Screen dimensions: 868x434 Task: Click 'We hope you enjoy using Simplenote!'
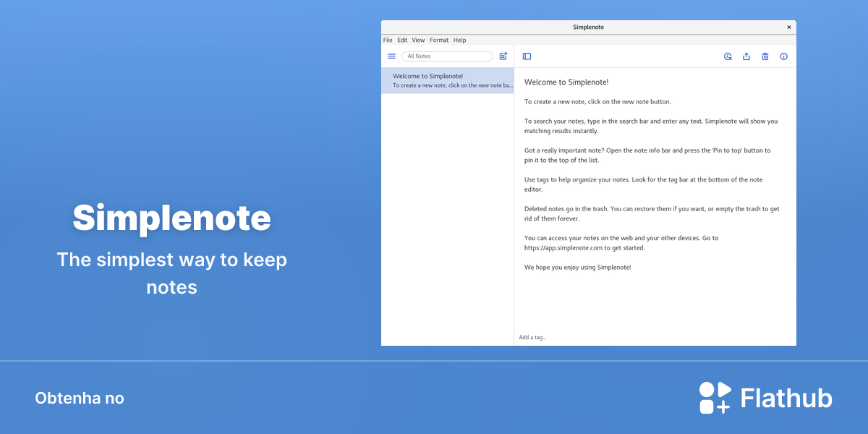click(x=578, y=268)
